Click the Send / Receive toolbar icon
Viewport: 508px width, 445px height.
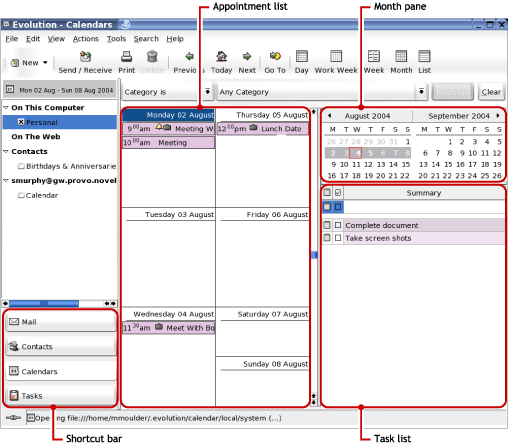(x=85, y=57)
